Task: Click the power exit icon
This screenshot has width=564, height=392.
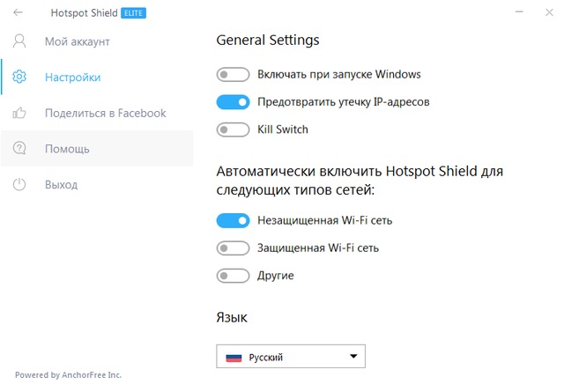Action: point(19,185)
